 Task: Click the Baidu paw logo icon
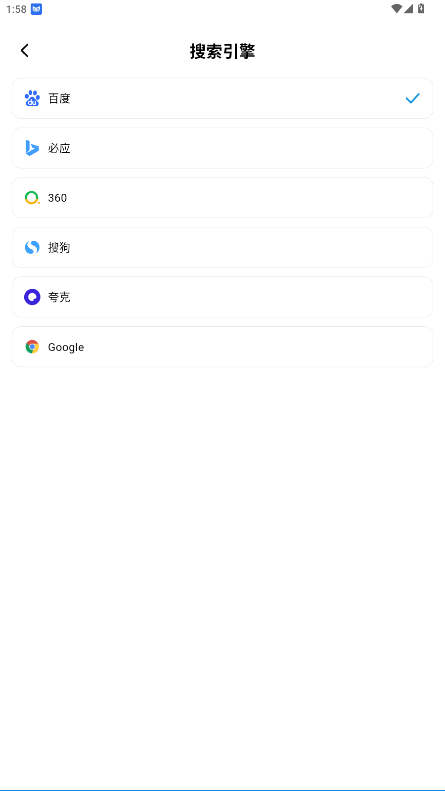32,98
